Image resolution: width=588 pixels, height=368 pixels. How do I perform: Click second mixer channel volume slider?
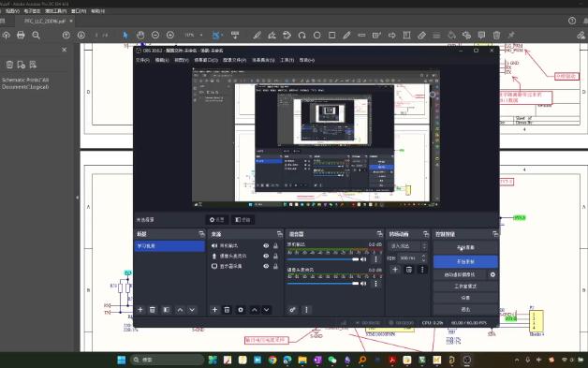(323, 284)
